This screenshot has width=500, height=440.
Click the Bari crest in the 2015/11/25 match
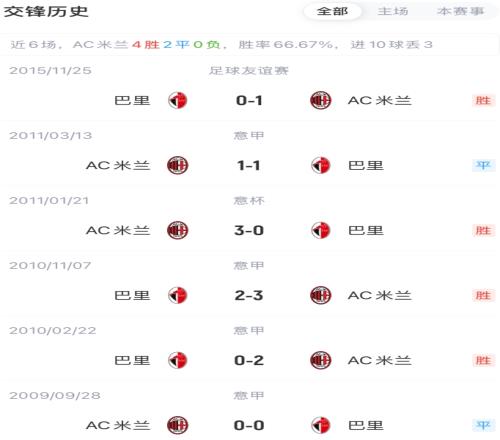click(x=178, y=100)
